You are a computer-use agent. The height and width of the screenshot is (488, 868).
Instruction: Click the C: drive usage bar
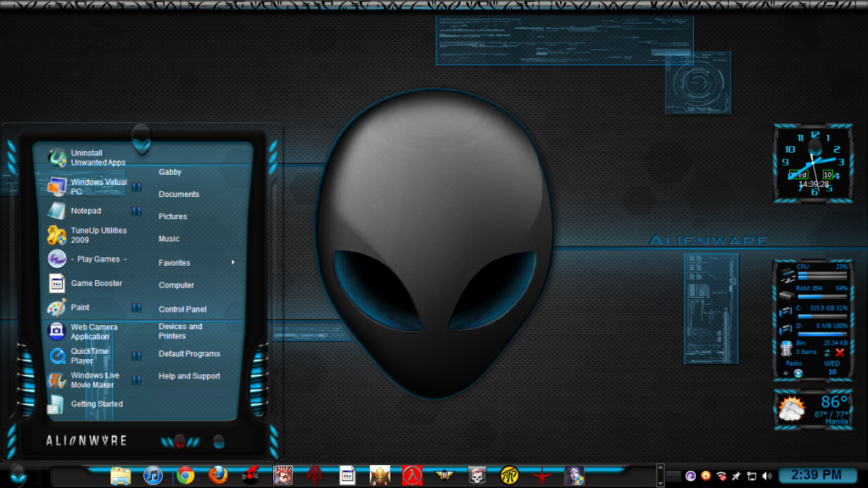(821, 317)
